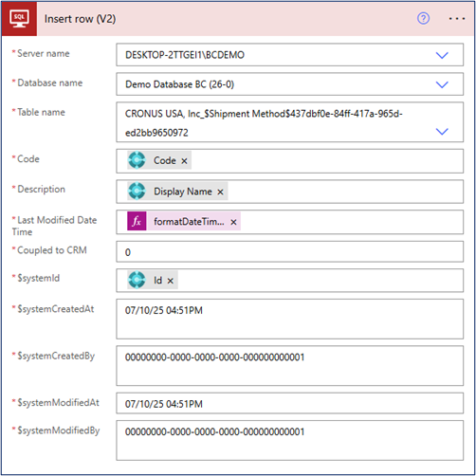
Task: Remove the formatDateTime expression token
Action: pyautogui.click(x=233, y=222)
